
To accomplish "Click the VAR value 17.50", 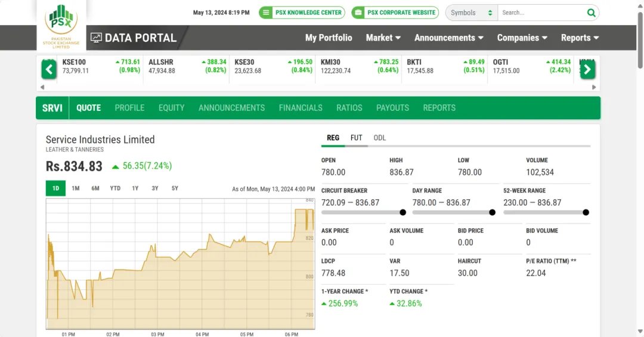I will (400, 273).
